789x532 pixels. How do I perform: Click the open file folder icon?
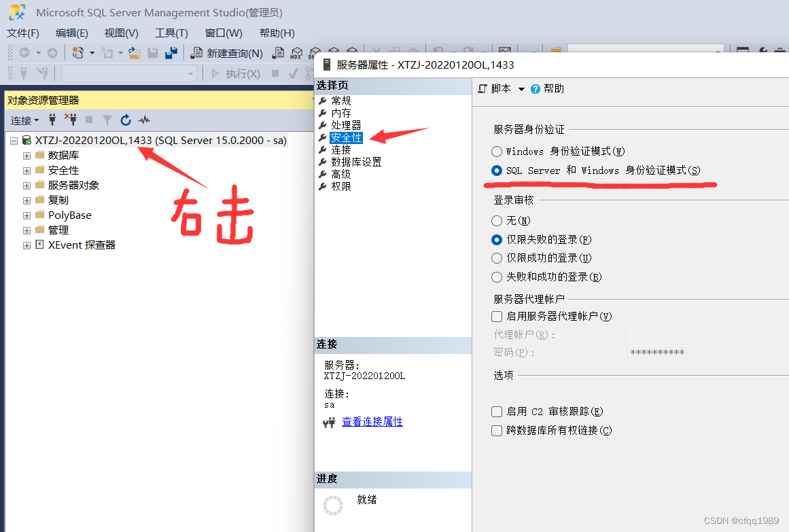(x=135, y=52)
